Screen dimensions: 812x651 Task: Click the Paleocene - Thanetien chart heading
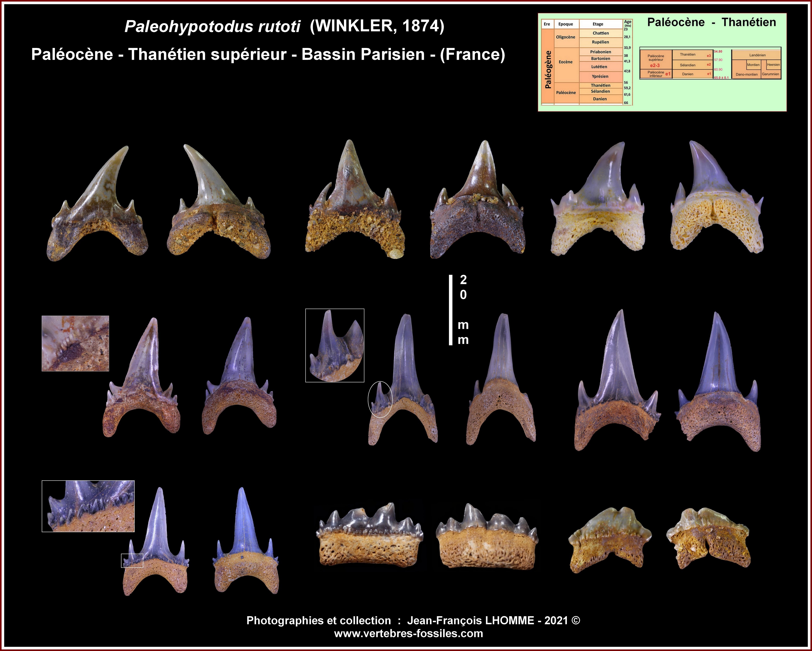711,23
